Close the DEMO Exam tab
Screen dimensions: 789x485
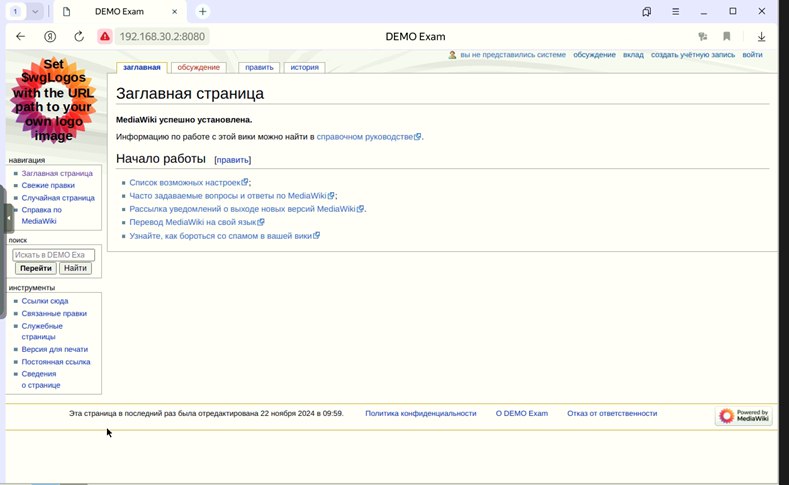(x=175, y=11)
